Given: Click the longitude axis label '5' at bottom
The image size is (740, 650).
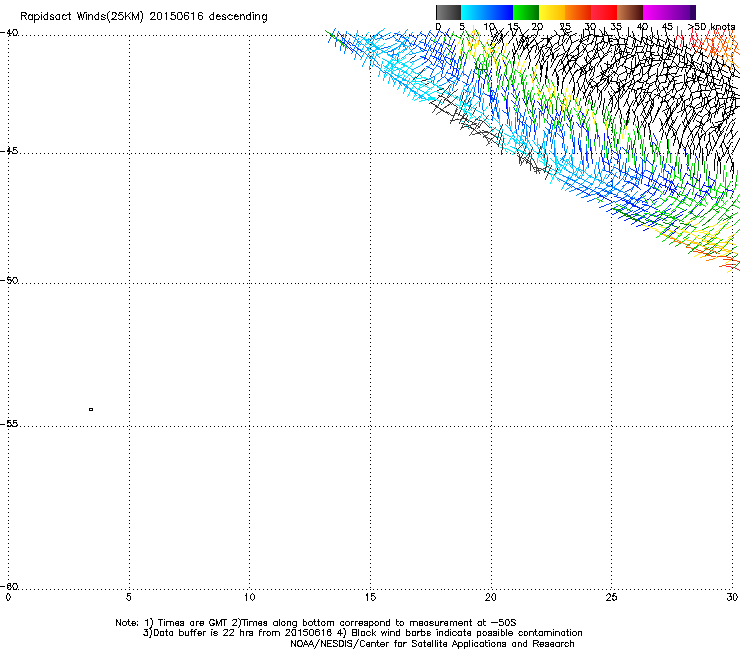Looking at the screenshot, I should tap(129, 597).
